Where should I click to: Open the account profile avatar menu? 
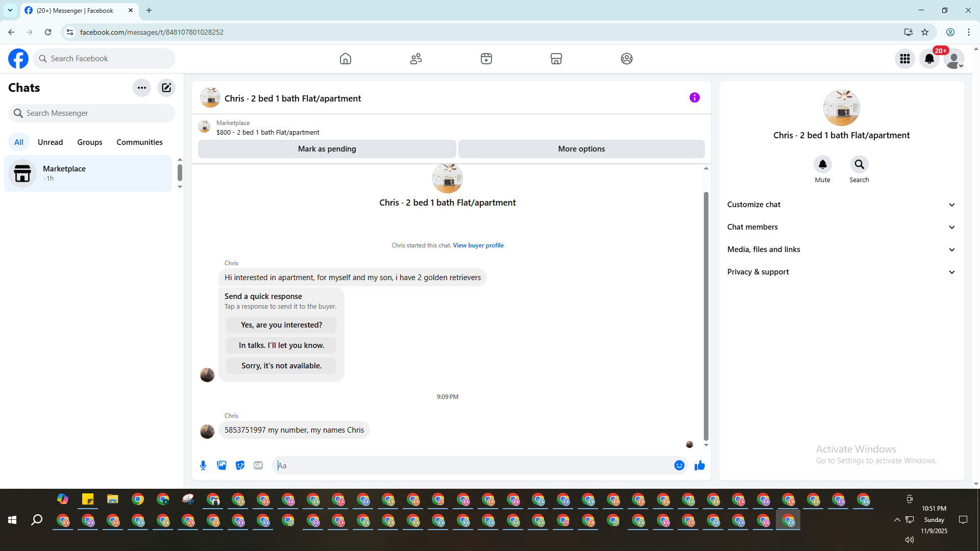point(954,59)
